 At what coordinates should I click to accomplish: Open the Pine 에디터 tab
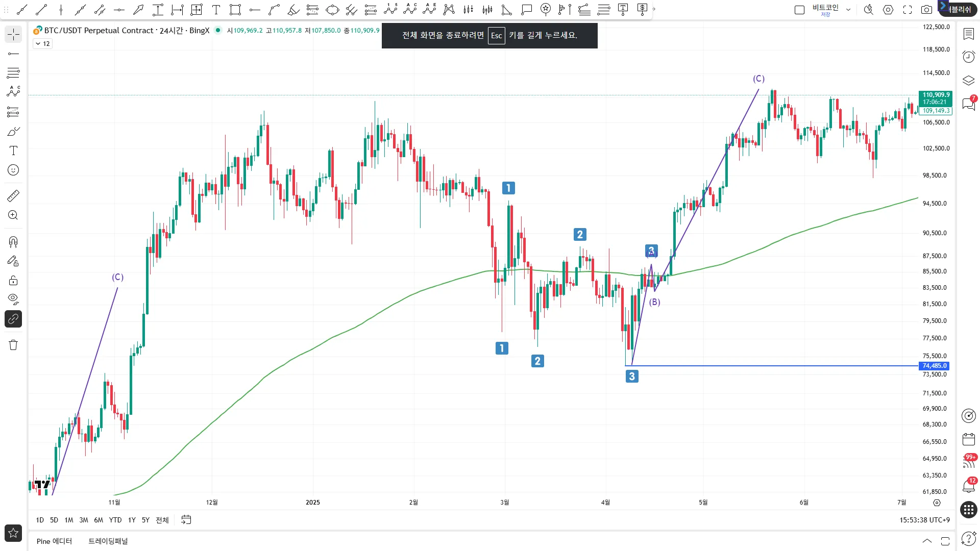pyautogui.click(x=54, y=541)
